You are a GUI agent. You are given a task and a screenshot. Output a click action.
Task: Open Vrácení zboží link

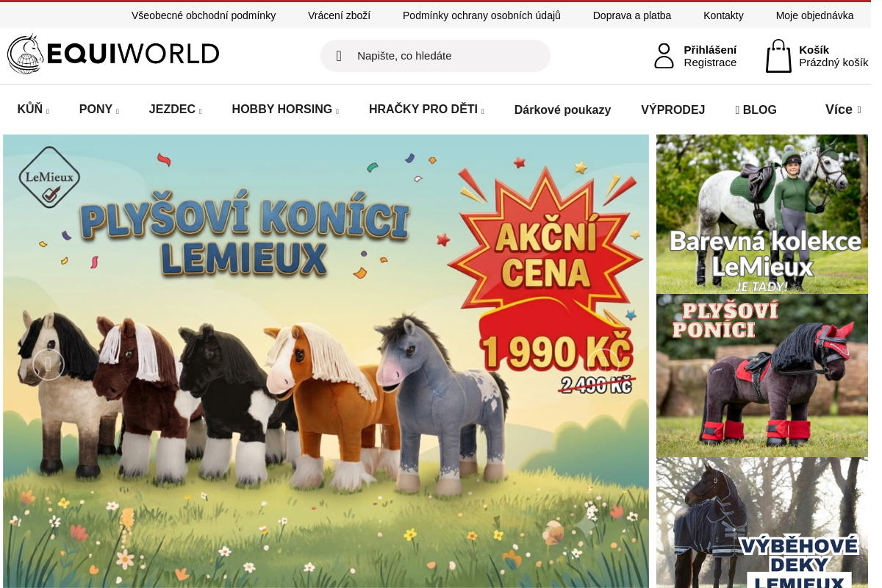[339, 15]
